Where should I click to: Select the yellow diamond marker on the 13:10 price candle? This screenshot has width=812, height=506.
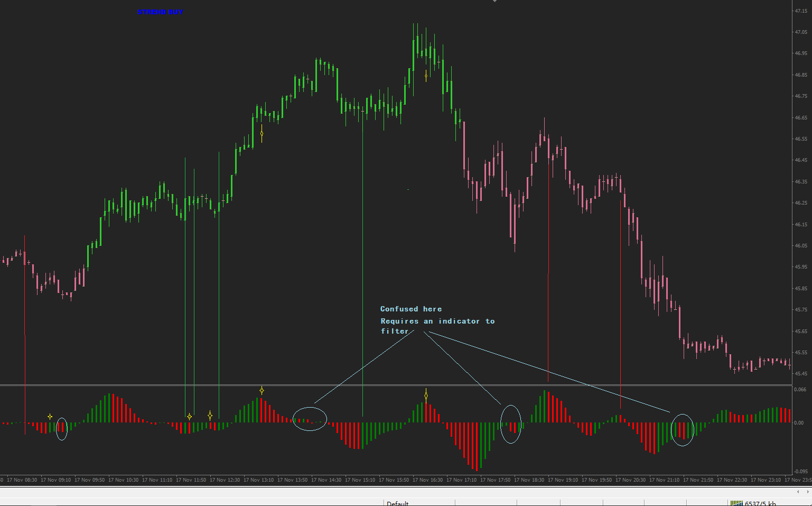[x=262, y=134]
